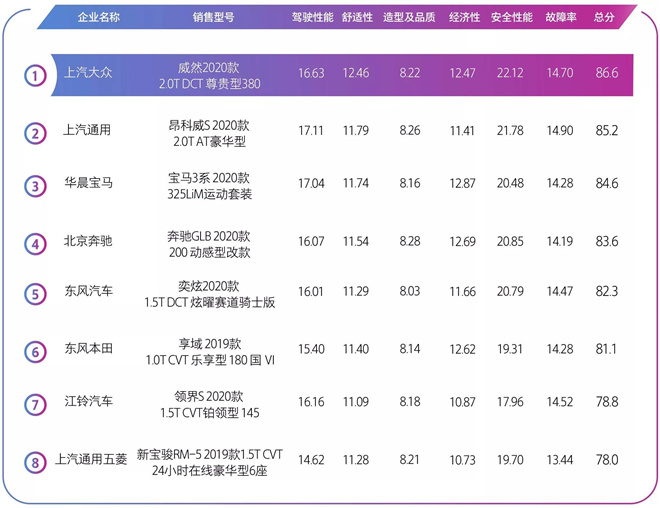Viewport: 660px width, 508px height.
Task: Click total score 83.6
Action: [607, 241]
